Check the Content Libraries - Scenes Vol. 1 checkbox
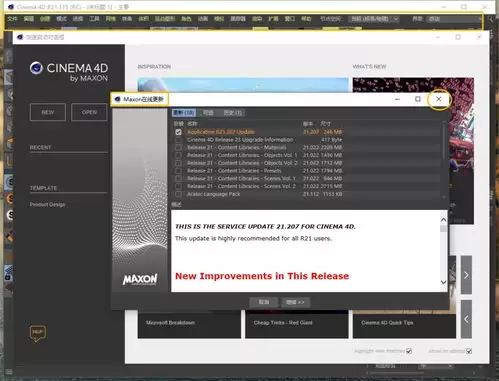This screenshot has height=381, width=499. (178, 178)
